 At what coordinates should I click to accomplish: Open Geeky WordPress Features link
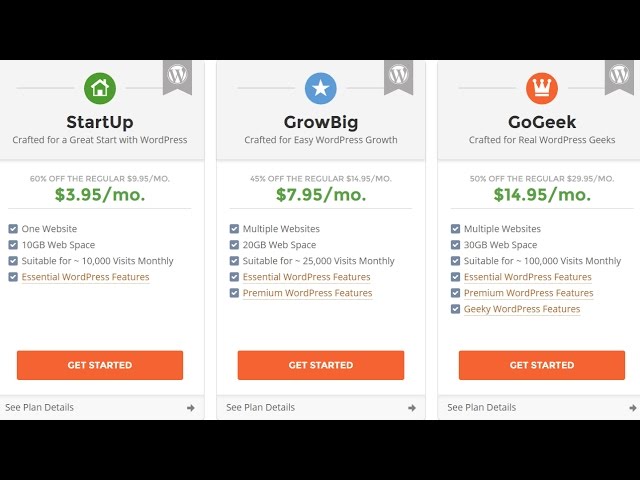point(522,309)
